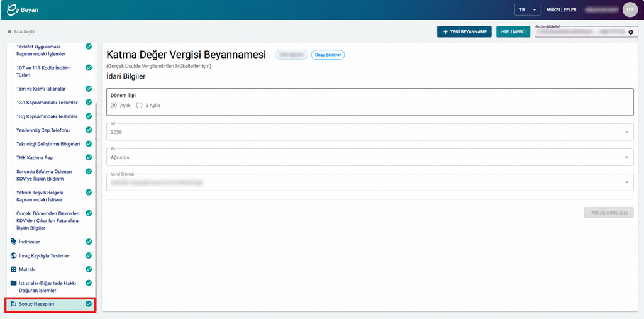644x319 pixels.
Task: Click the green checkmark beside THK Katılma Payı
Action: coord(89,157)
